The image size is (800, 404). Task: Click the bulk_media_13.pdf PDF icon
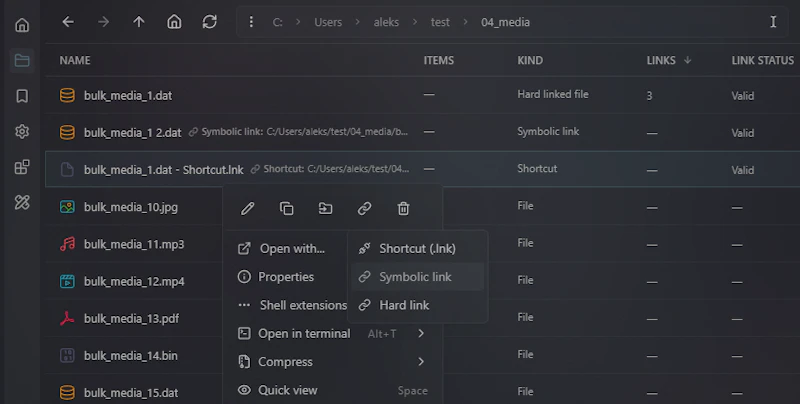coord(67,318)
